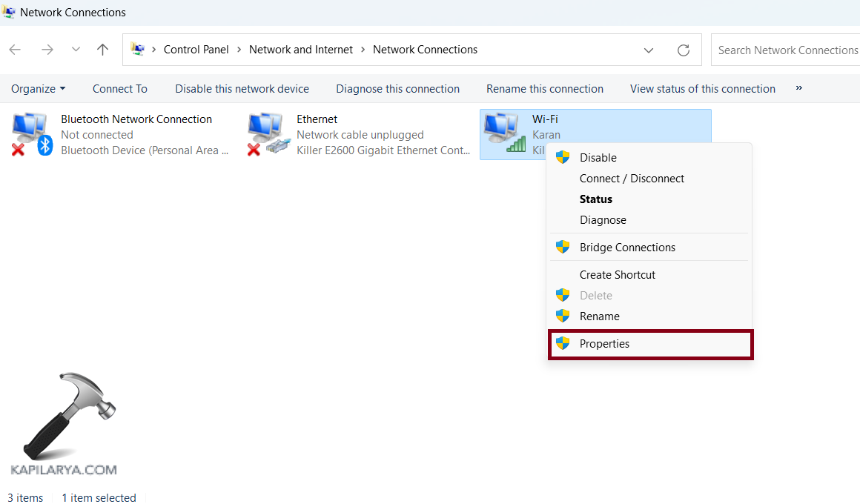Show more toolbar commands chevron

coord(798,88)
